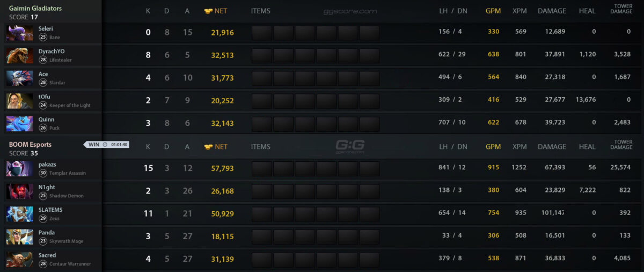Click the Gaimin Gladiators team name
This screenshot has height=272, width=644.
pos(35,9)
